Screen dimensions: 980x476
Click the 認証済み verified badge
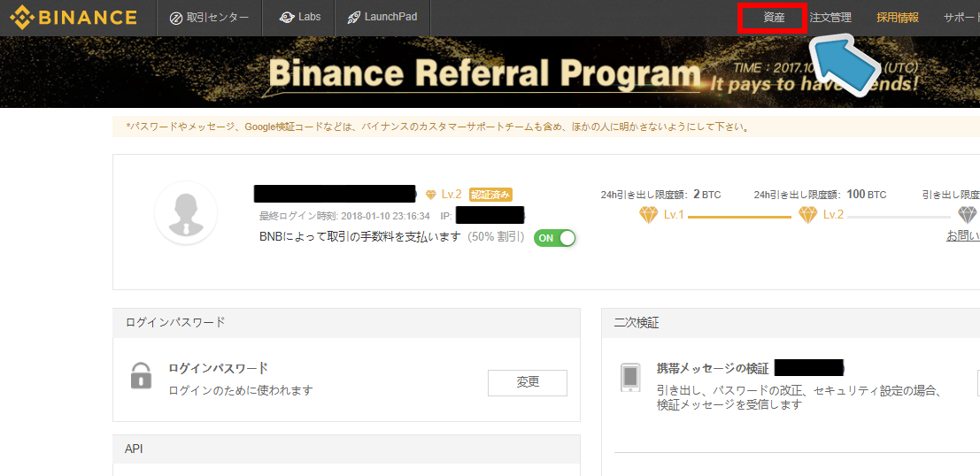click(491, 195)
